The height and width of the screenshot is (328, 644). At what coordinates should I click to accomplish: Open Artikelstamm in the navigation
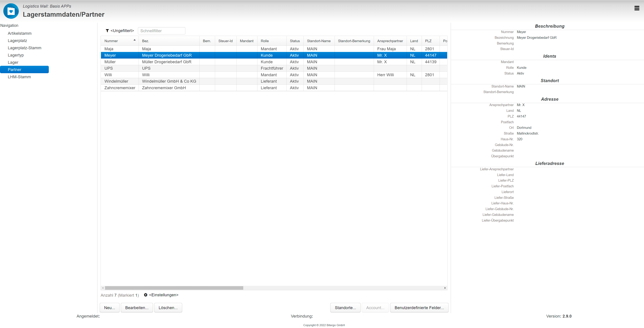point(20,33)
